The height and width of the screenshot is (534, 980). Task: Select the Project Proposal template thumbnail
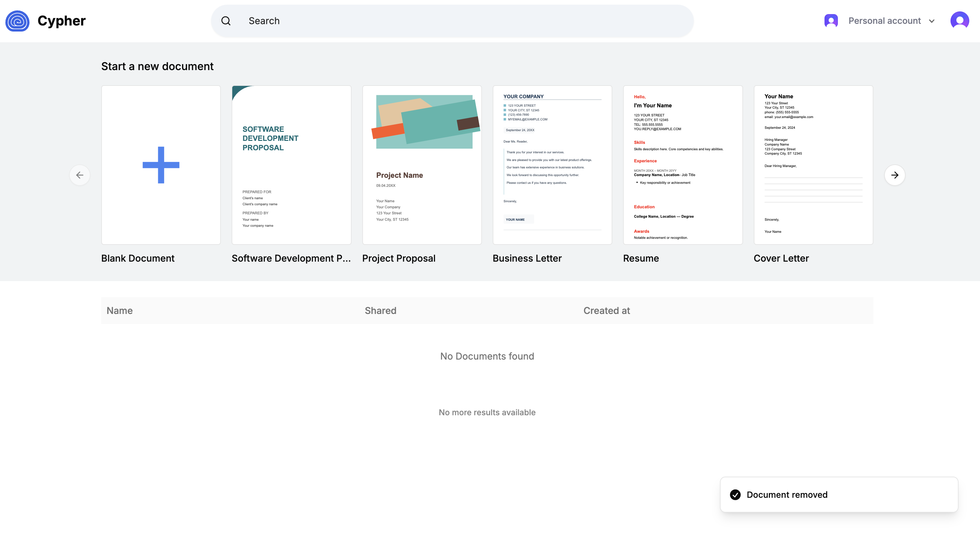click(422, 165)
